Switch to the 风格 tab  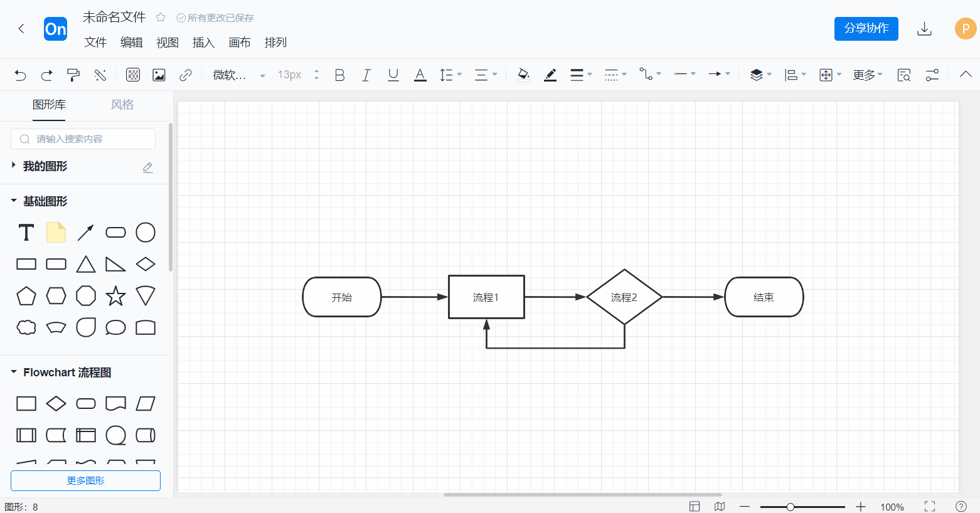click(122, 105)
